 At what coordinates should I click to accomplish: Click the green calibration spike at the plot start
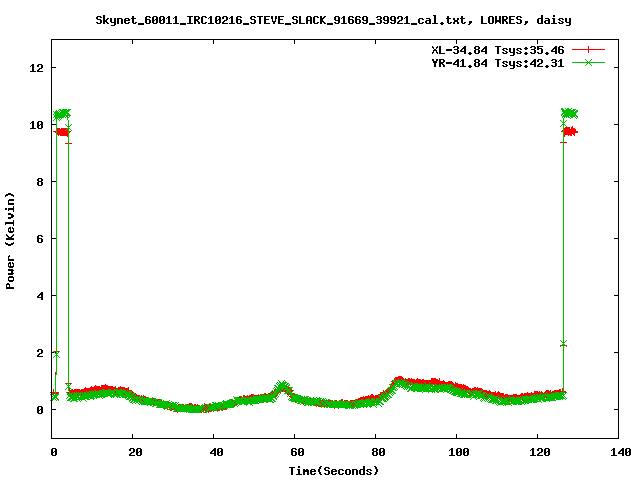[x=62, y=114]
